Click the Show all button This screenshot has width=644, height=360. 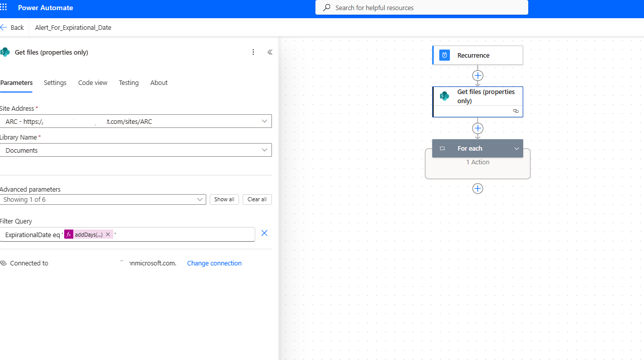pos(224,200)
